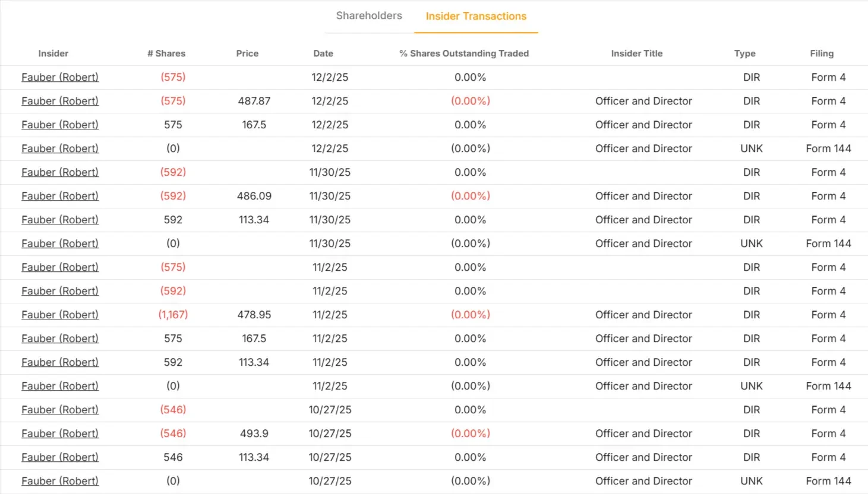Open Fauber (Robert) link beside price 486.09
This screenshot has width=868, height=494.
pyautogui.click(x=59, y=196)
